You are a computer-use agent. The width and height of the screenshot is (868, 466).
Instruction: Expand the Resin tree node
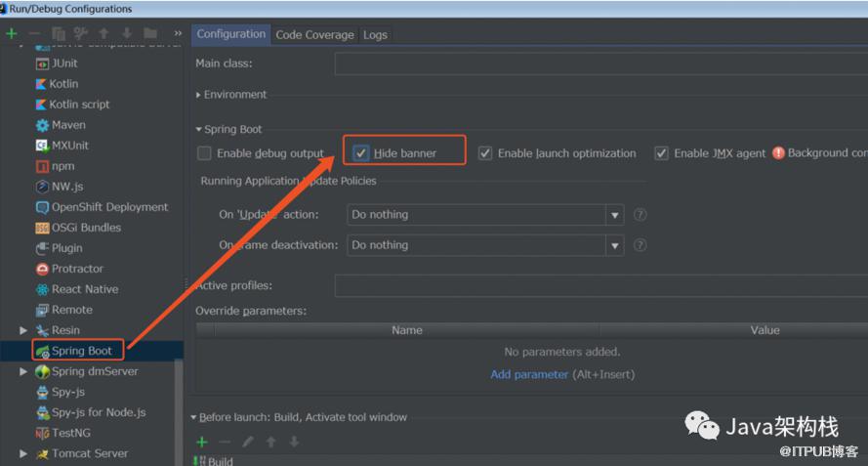pos(23,330)
